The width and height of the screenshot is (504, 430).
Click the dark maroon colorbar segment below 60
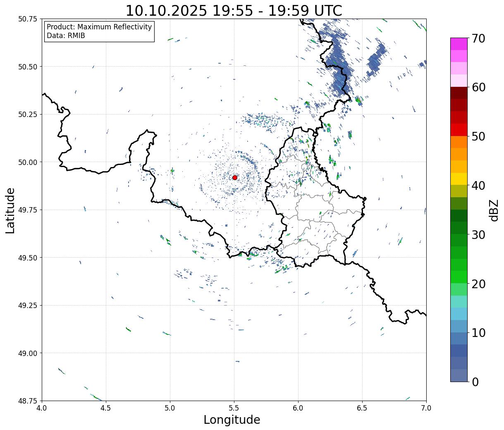[459, 93]
